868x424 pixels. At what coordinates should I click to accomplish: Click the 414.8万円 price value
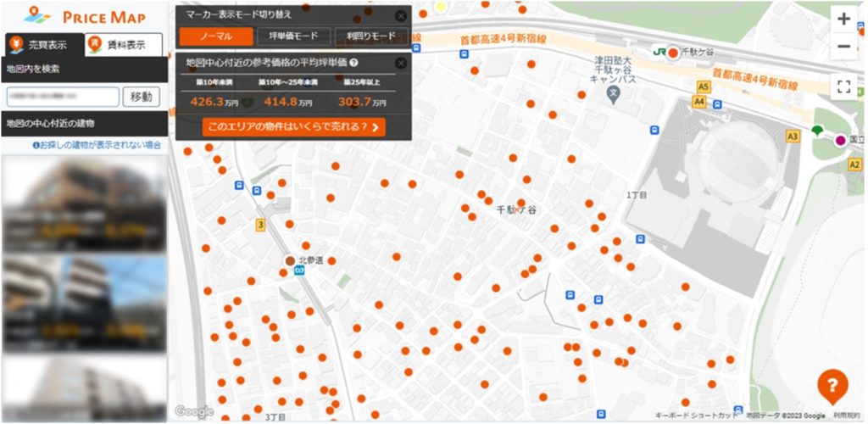(x=288, y=102)
